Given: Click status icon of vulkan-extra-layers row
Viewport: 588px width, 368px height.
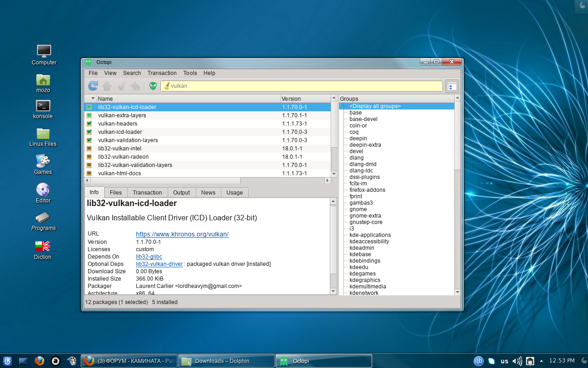Looking at the screenshot, I should coord(89,115).
